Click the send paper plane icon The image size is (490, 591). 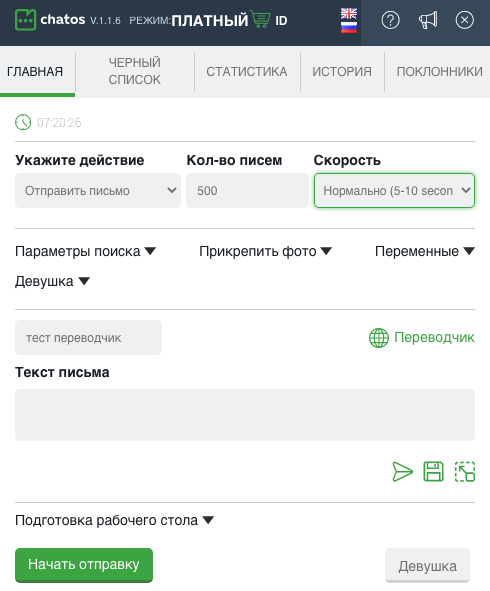402,472
